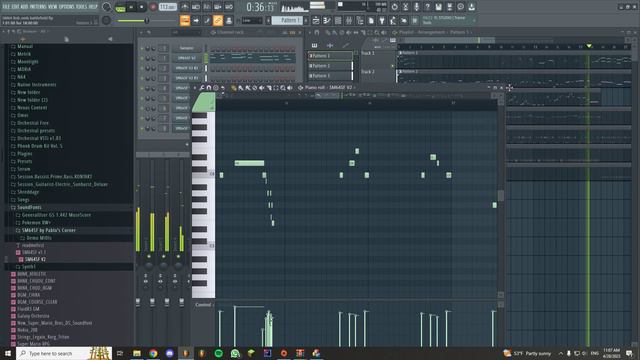
Task: Open the Playlist menu arrow at its top-left
Action: click(310, 32)
